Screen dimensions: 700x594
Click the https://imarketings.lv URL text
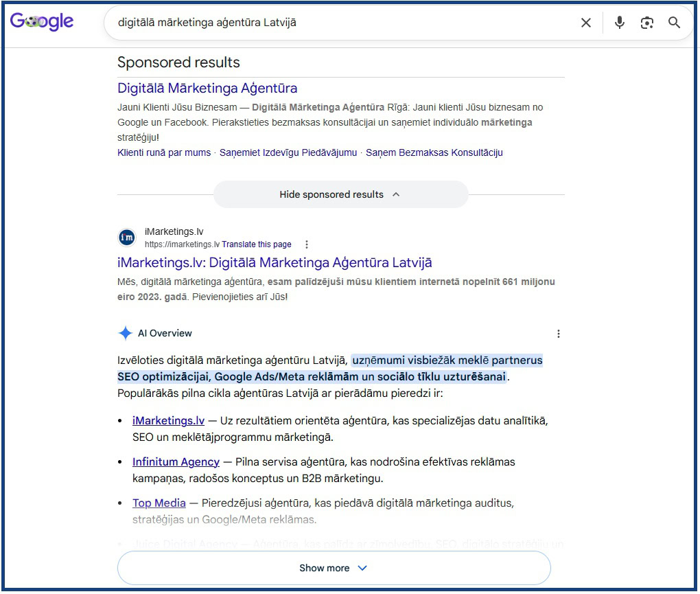182,244
